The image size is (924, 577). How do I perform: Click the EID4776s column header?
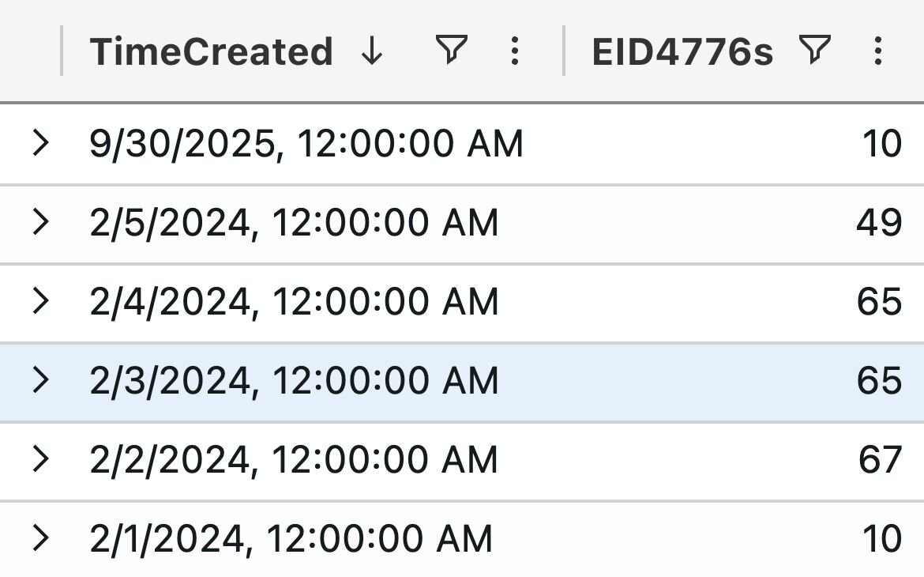(685, 50)
